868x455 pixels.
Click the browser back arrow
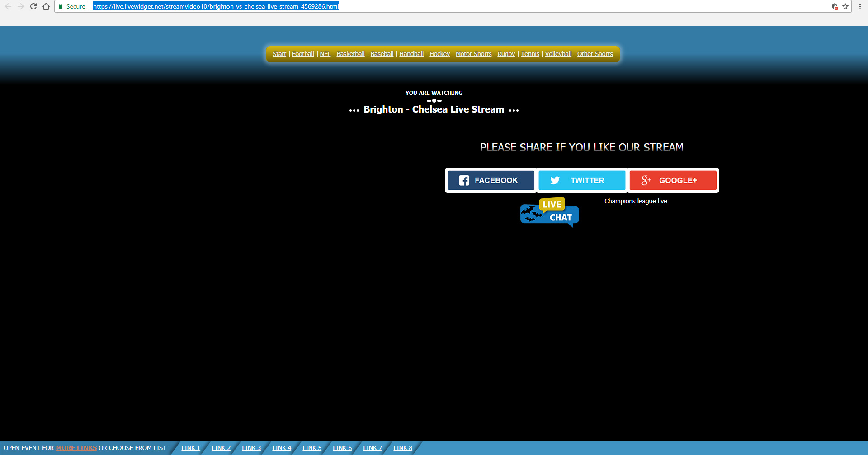click(x=8, y=6)
